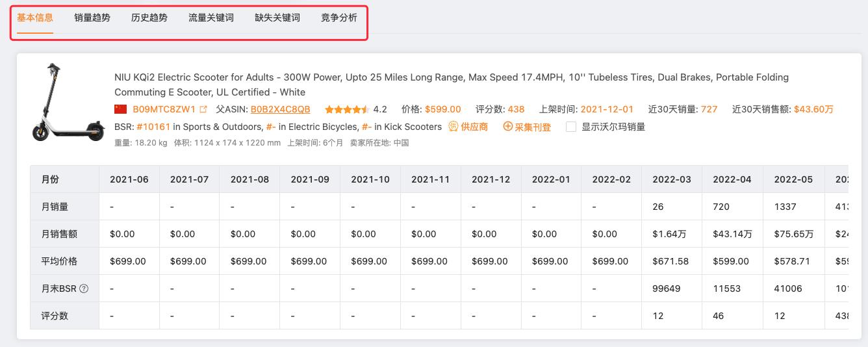Click the 评分数 row label
This screenshot has width=868, height=347.
pyautogui.click(x=55, y=316)
